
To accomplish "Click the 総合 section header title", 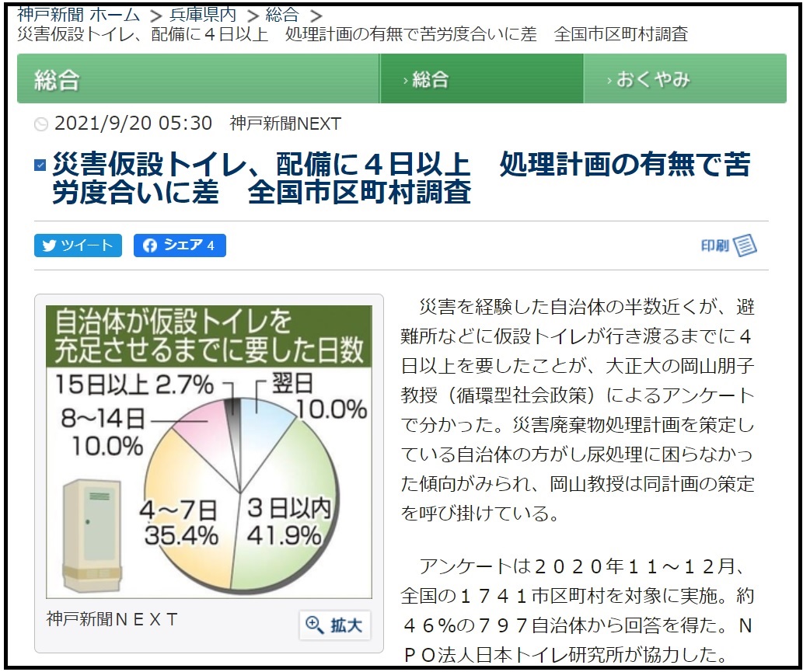I will [57, 79].
